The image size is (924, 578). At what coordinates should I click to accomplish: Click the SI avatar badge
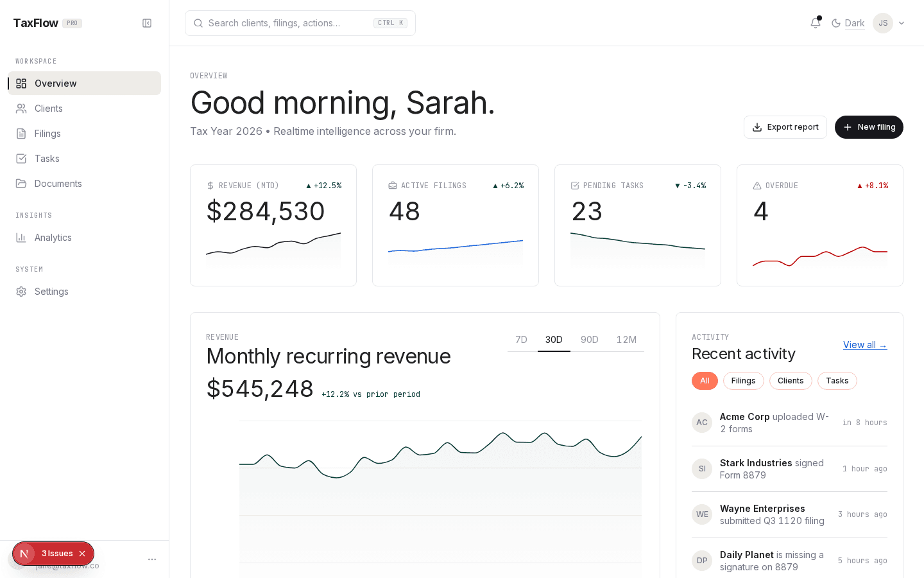point(702,469)
